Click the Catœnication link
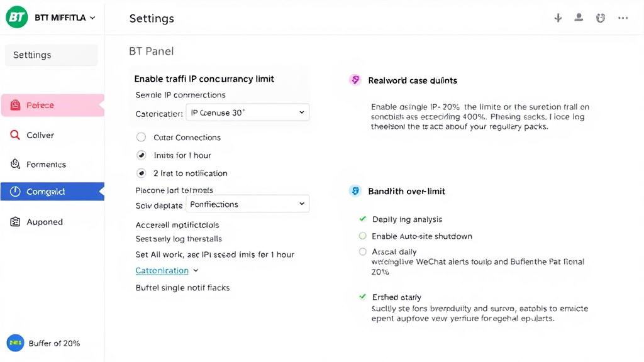Viewport: 644px width, 362px height. pyautogui.click(x=162, y=270)
